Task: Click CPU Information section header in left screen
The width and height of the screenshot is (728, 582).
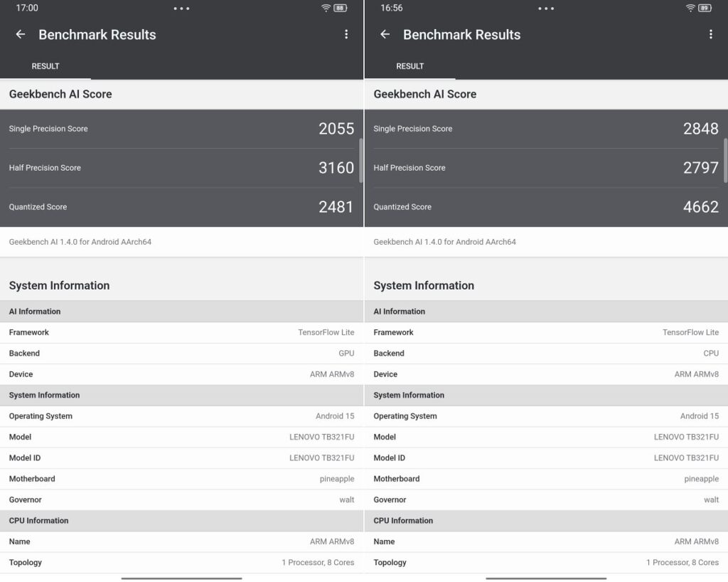Action: (181, 521)
